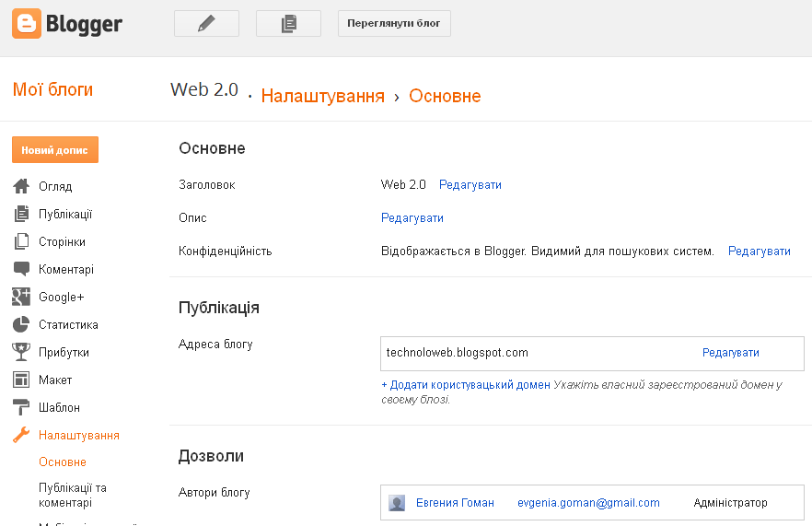Viewport: 812px width, 526px height.
Task: Click the Web 2.0 blog title in breadcrumb
Action: [204, 89]
